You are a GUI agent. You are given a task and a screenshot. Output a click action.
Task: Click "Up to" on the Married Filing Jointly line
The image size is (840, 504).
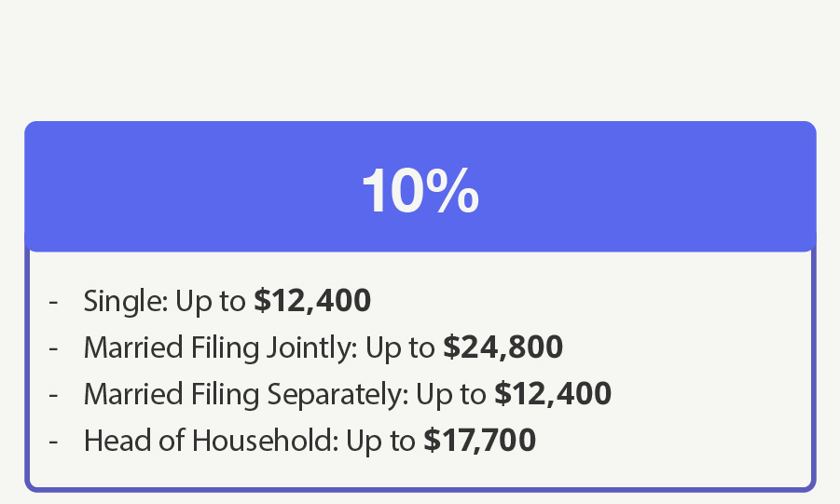tap(400, 347)
